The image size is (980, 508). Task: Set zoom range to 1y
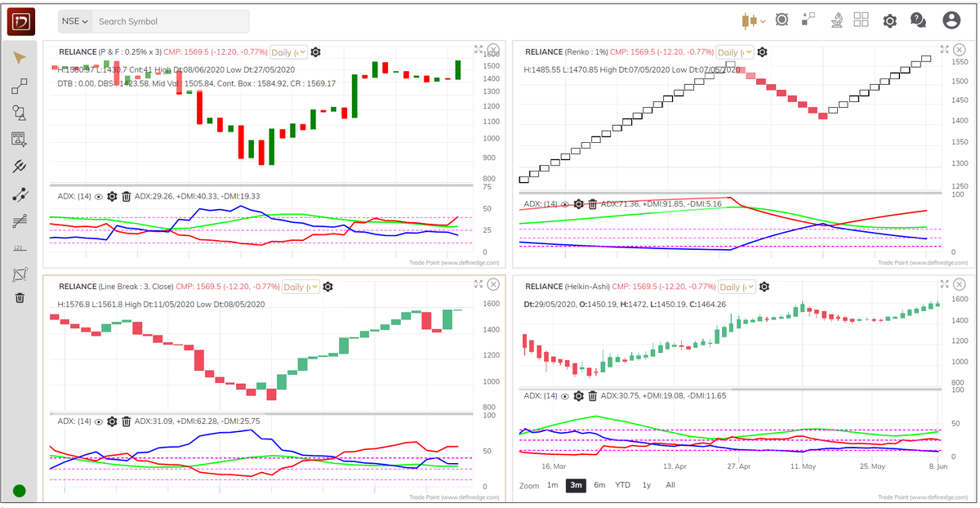(x=647, y=485)
